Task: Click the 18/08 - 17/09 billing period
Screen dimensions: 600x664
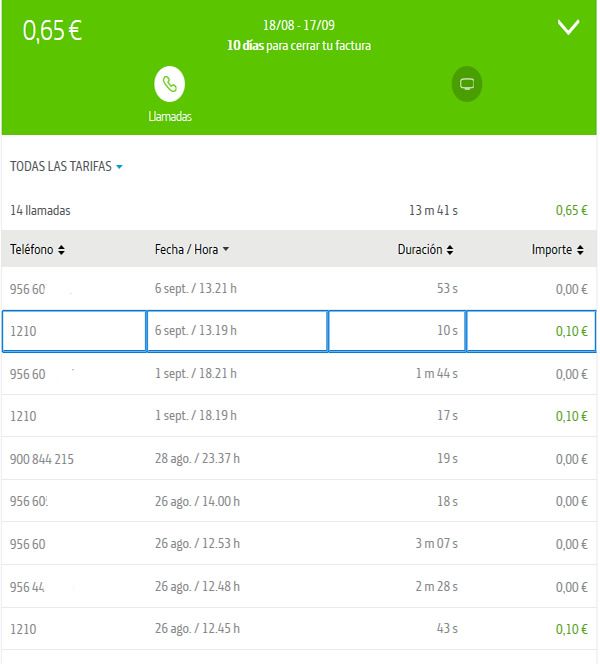Action: coord(299,24)
